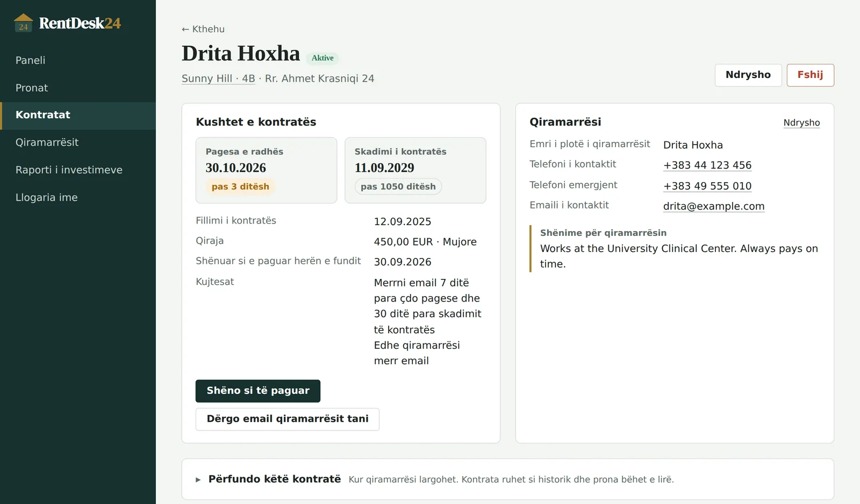
Task: Click Shëno si të paguar button
Action: point(258,391)
